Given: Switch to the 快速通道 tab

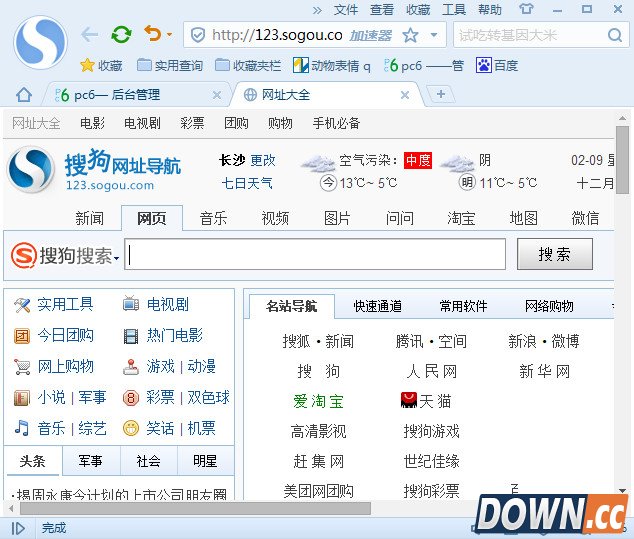Looking at the screenshot, I should (x=377, y=306).
